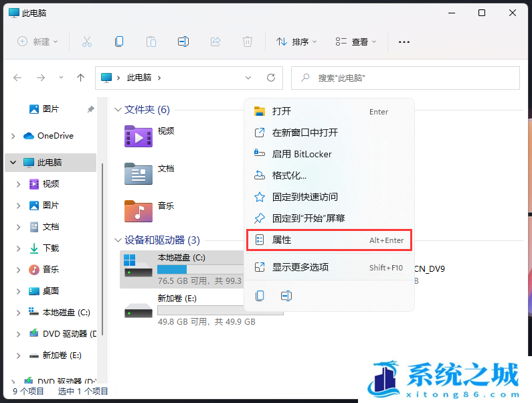Click the Rename icon in toolbar
This screenshot has height=403, width=532.
point(183,42)
